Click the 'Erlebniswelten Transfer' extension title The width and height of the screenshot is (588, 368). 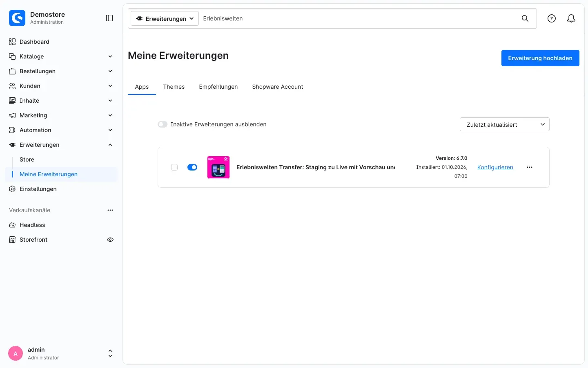coord(316,167)
